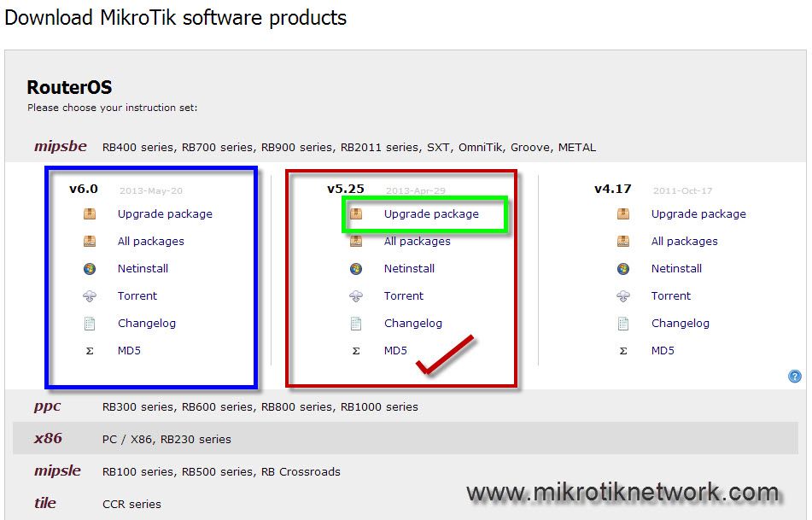This screenshot has width=812, height=520.
Task: Click the v4.17 MD5 sigma icon
Action: (623, 351)
